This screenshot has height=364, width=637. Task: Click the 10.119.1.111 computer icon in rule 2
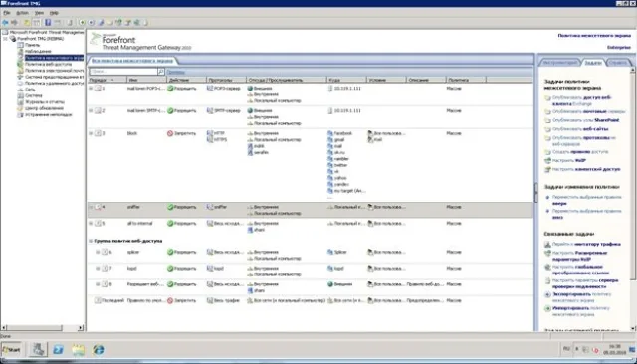click(330, 110)
